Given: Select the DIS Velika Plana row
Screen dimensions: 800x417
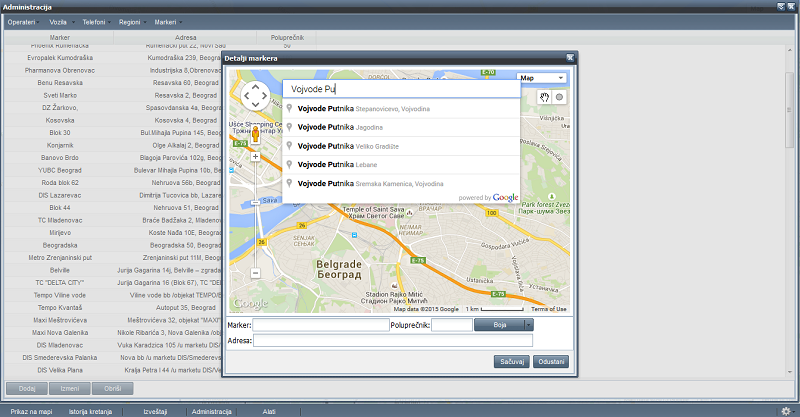Looking at the screenshot, I should coord(113,370).
